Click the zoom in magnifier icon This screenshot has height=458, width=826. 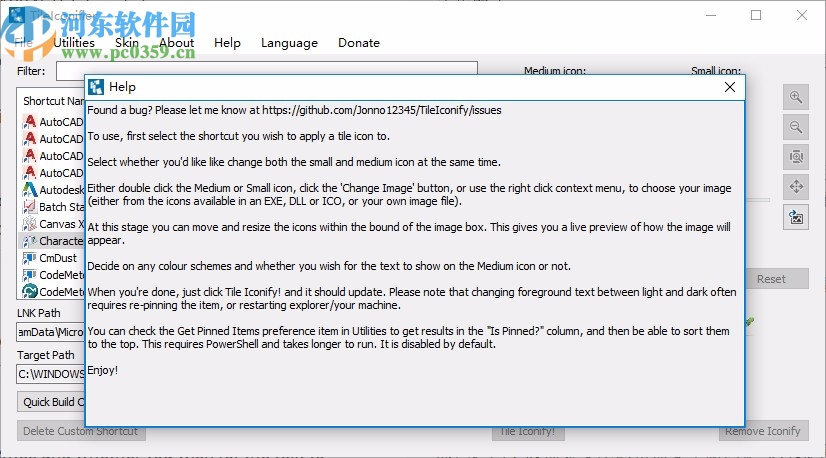tap(795, 97)
